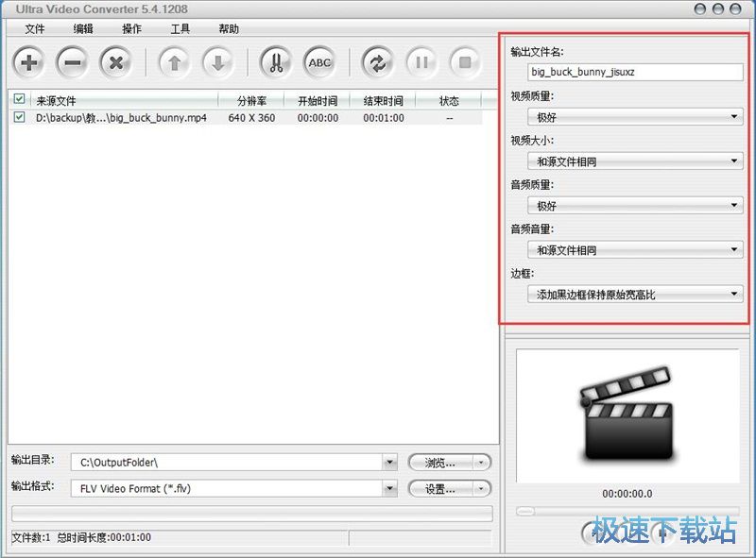Open the 输出格式 FLV format dropdown

(x=392, y=488)
